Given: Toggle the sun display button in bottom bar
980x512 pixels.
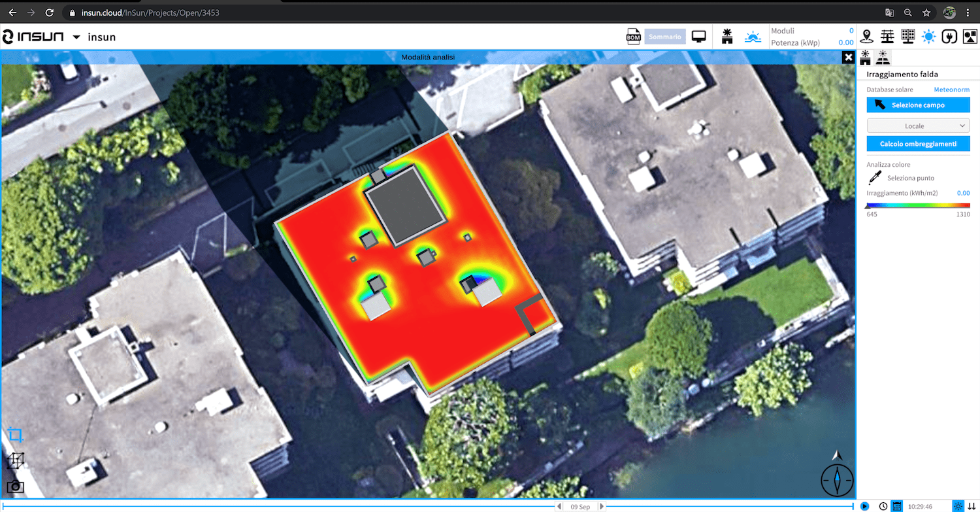Looking at the screenshot, I should (x=958, y=506).
